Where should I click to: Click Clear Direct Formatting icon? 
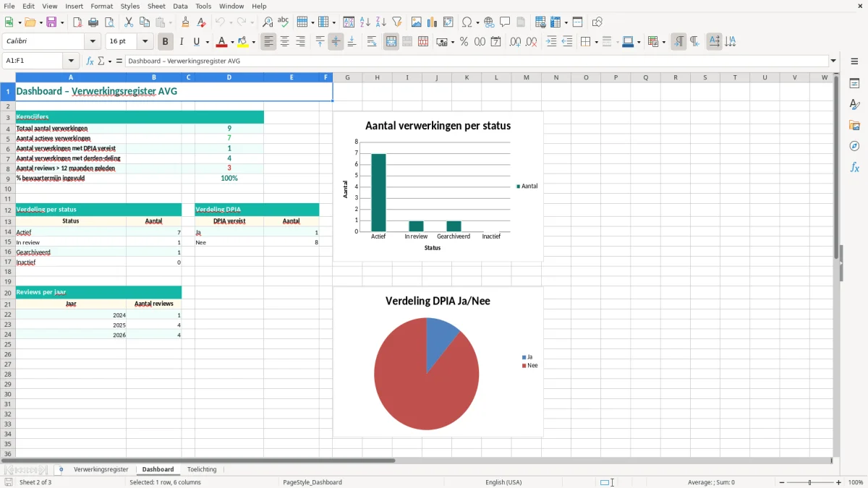pyautogui.click(x=202, y=22)
